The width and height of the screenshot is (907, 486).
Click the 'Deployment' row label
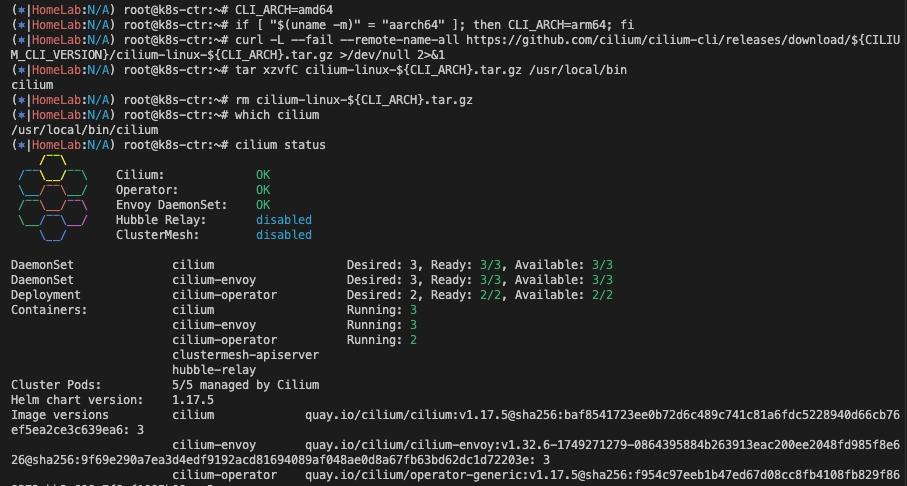click(x=46, y=295)
